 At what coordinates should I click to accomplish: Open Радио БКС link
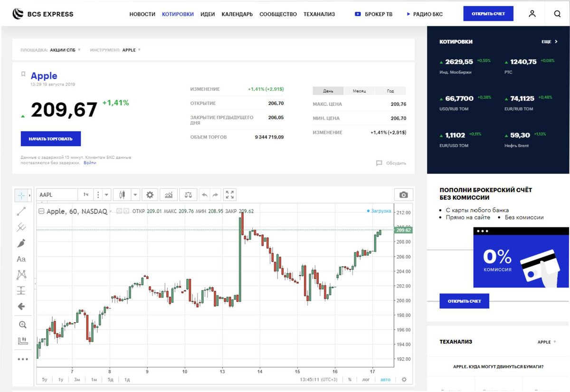(425, 14)
